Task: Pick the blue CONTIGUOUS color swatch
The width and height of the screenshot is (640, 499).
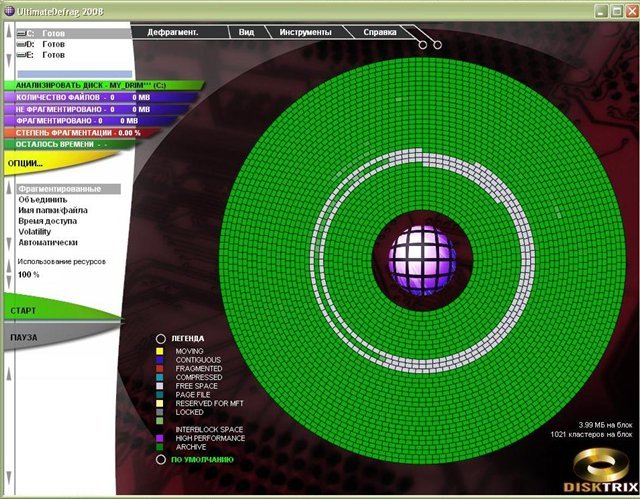Action: (160, 360)
